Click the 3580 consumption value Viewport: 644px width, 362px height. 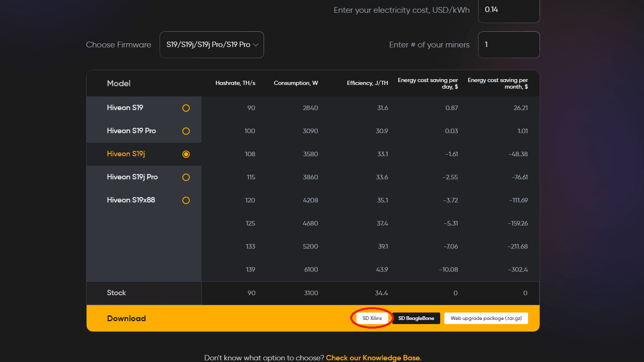pyautogui.click(x=310, y=154)
